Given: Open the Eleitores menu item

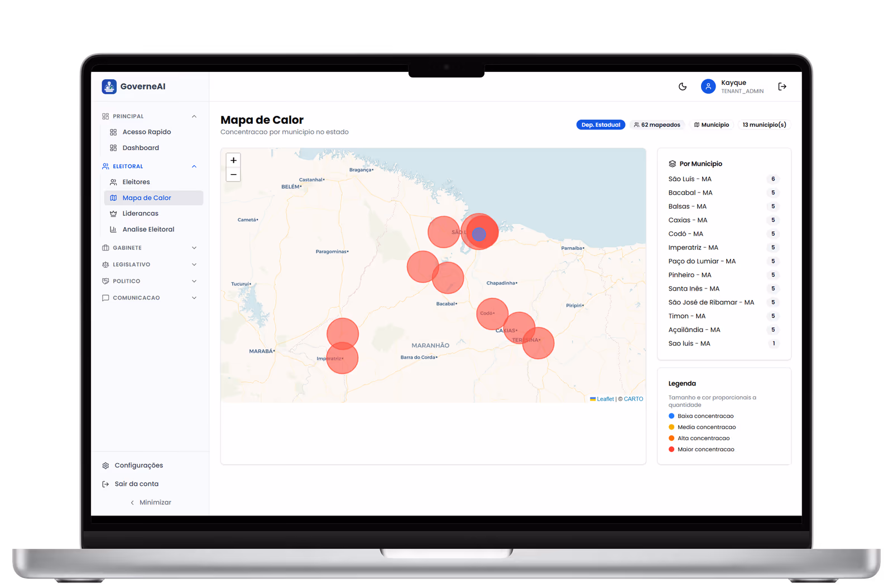Looking at the screenshot, I should (136, 182).
